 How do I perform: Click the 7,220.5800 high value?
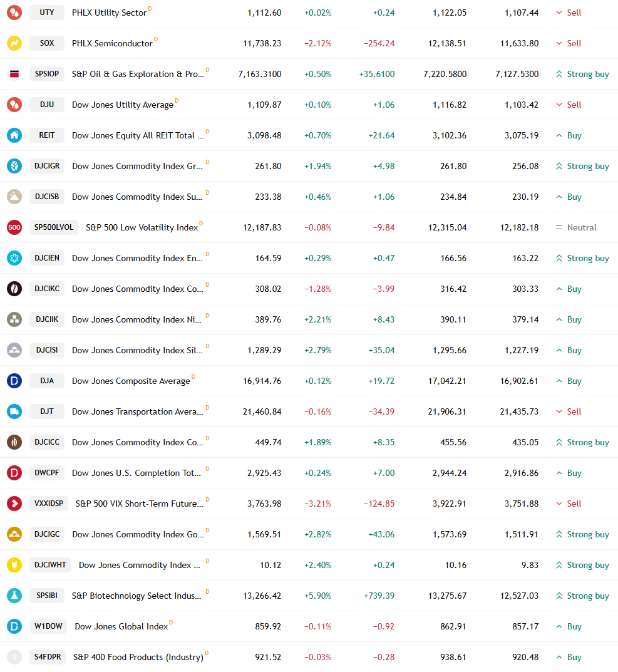445,74
